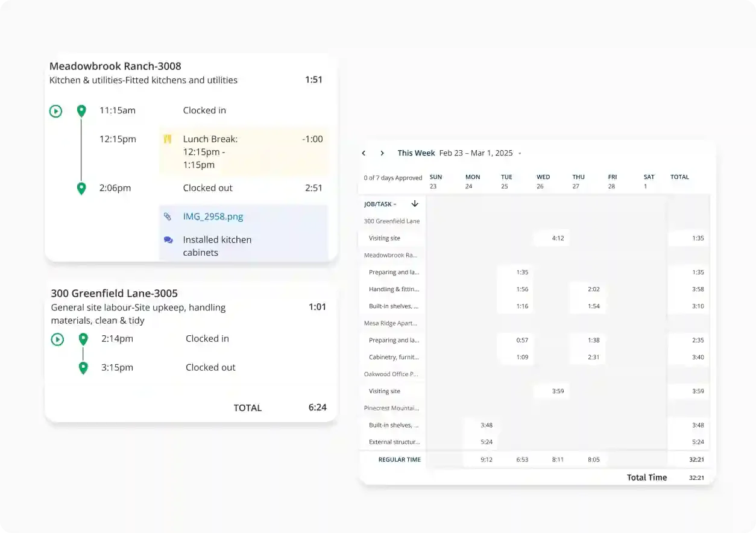This screenshot has width=756, height=533.
Task: Select the SUN 23 column header
Action: click(x=435, y=181)
